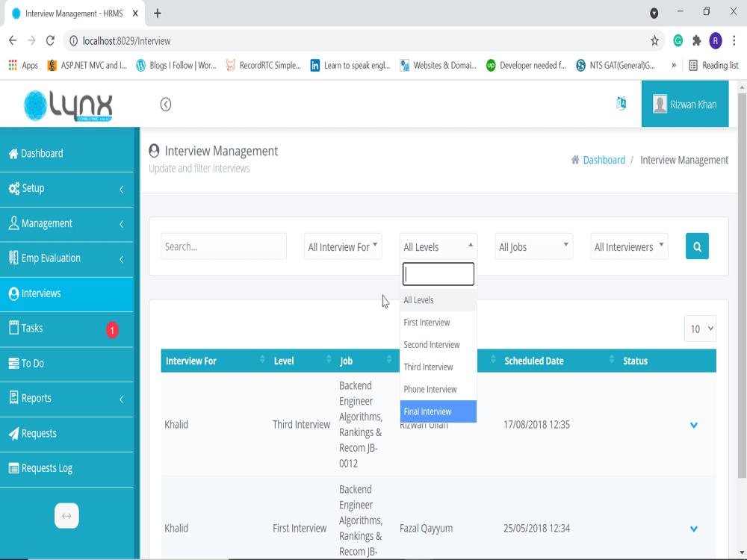Open Blogs I Follow bookmark
Viewport: 747px width, 560px height.
pyautogui.click(x=176, y=65)
